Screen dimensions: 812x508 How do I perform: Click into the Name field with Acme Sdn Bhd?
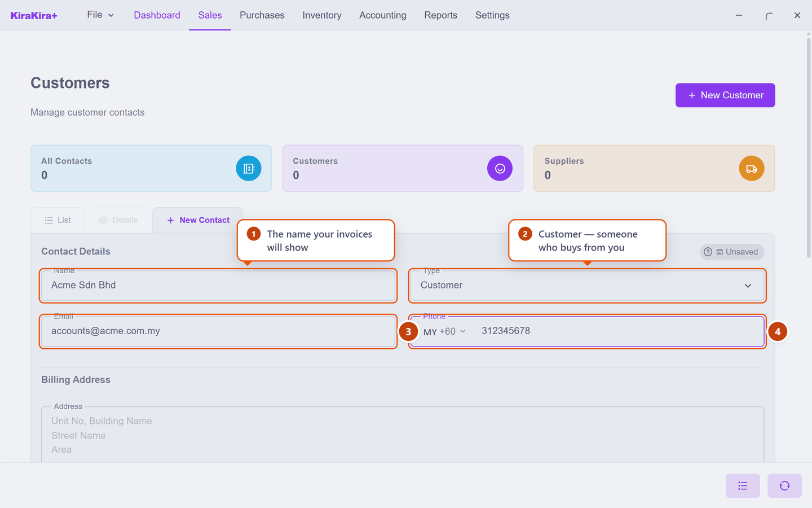218,285
